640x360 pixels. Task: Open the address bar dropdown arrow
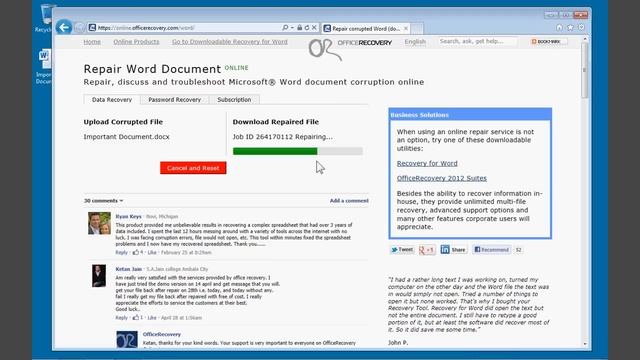[x=292, y=28]
